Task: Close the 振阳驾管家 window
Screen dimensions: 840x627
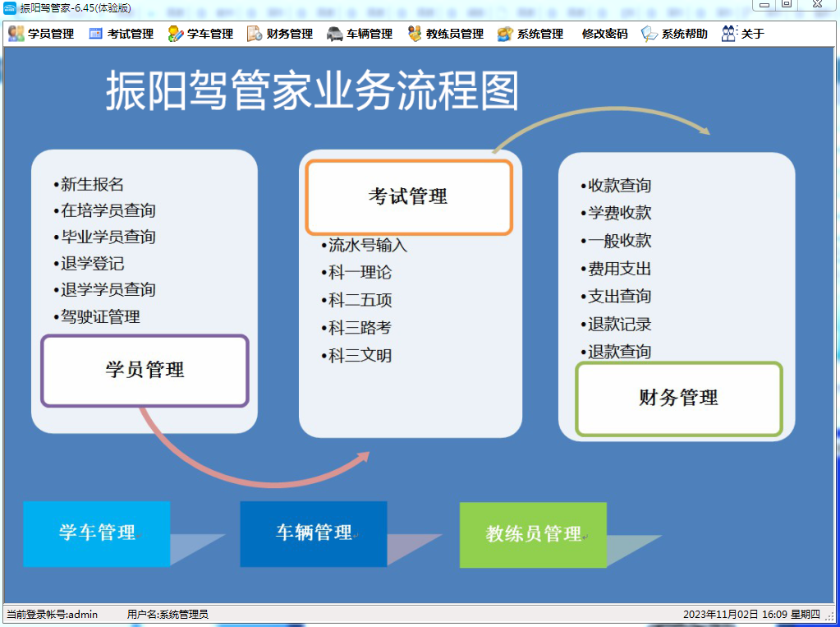Action: (x=818, y=4)
